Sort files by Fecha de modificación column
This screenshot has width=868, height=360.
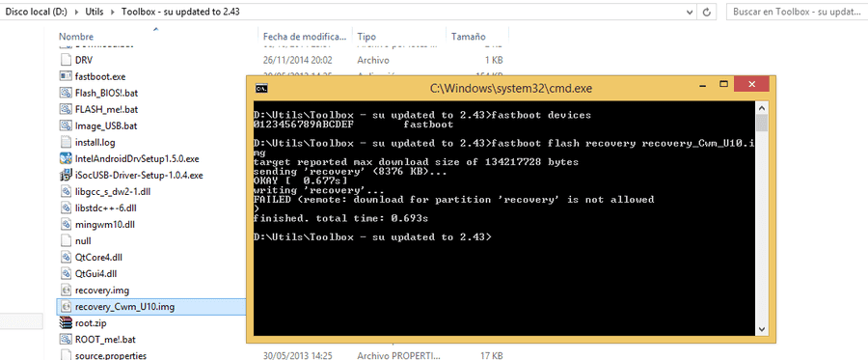(x=304, y=37)
